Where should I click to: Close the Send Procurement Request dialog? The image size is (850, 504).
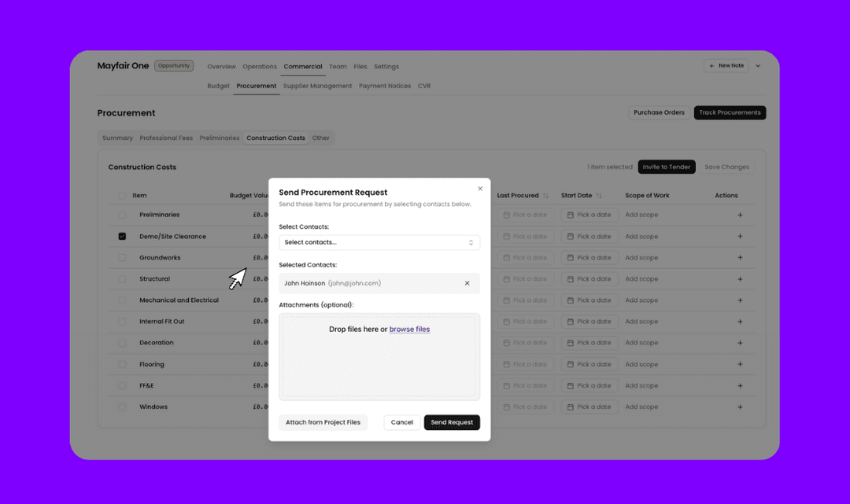pyautogui.click(x=480, y=189)
